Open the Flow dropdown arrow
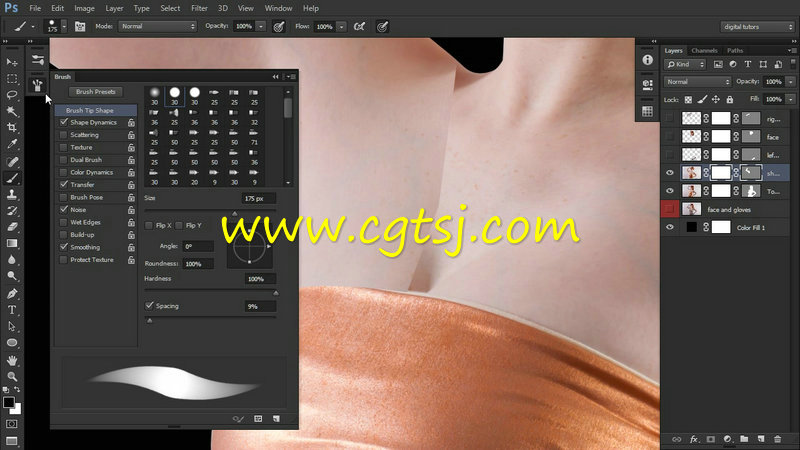Viewport: 800px width, 450px height. point(341,27)
